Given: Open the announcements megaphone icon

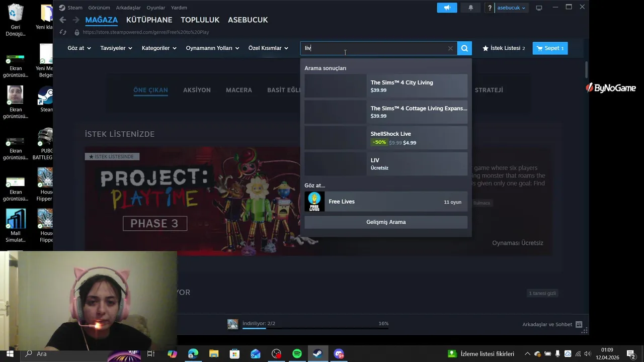Looking at the screenshot, I should (447, 8).
